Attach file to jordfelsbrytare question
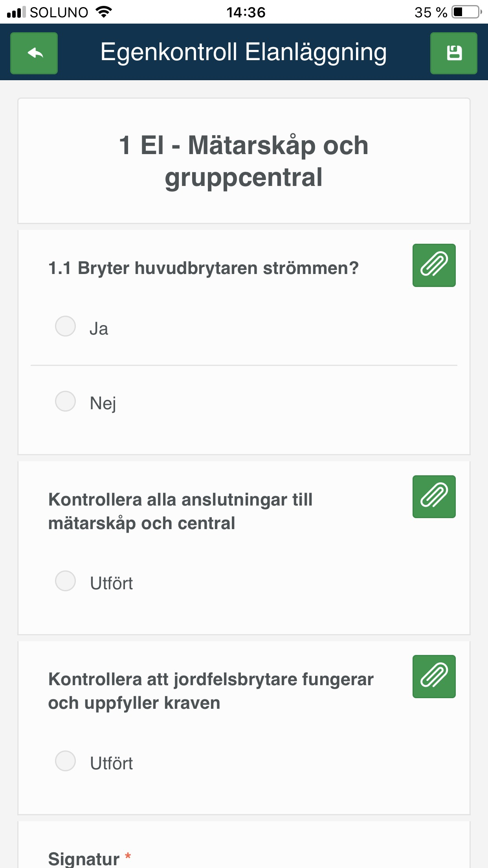488x868 pixels. pos(434,677)
